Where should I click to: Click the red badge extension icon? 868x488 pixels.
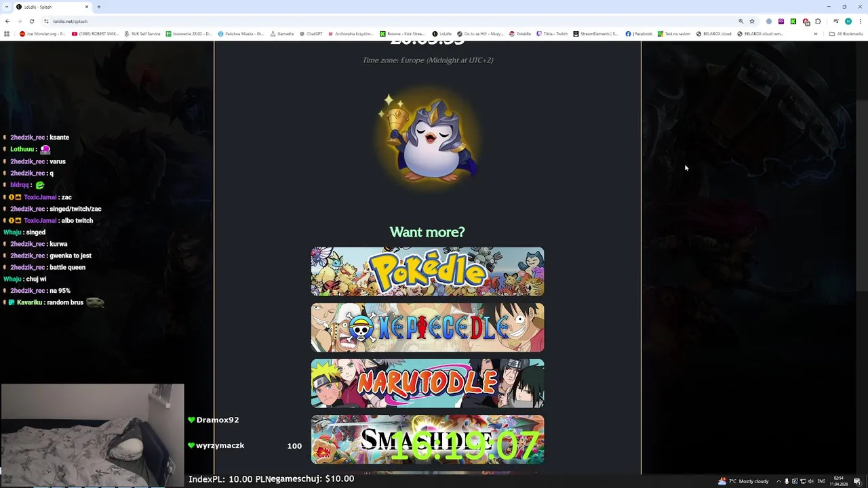coord(806,22)
